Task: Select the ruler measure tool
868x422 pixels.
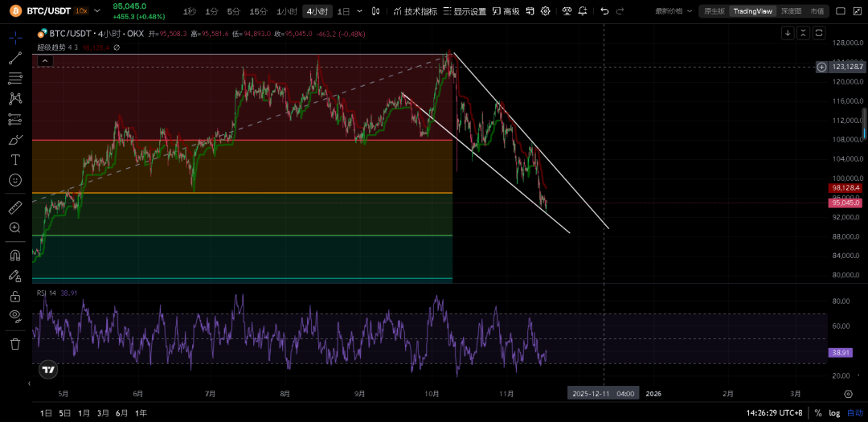Action: click(15, 207)
